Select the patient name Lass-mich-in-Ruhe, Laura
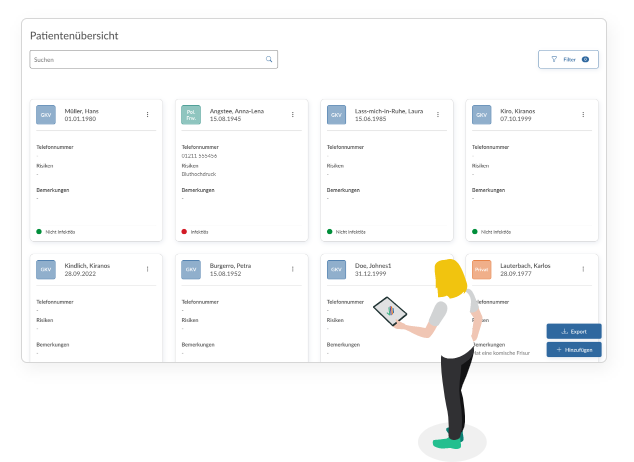 389,110
